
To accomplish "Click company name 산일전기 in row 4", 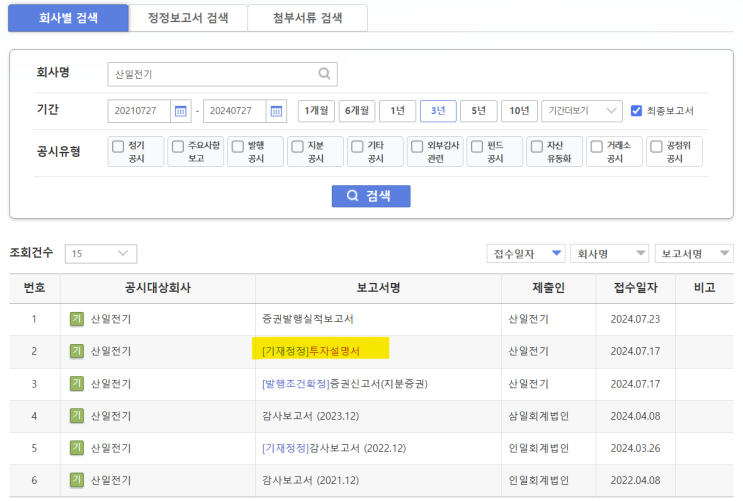I will (111, 416).
